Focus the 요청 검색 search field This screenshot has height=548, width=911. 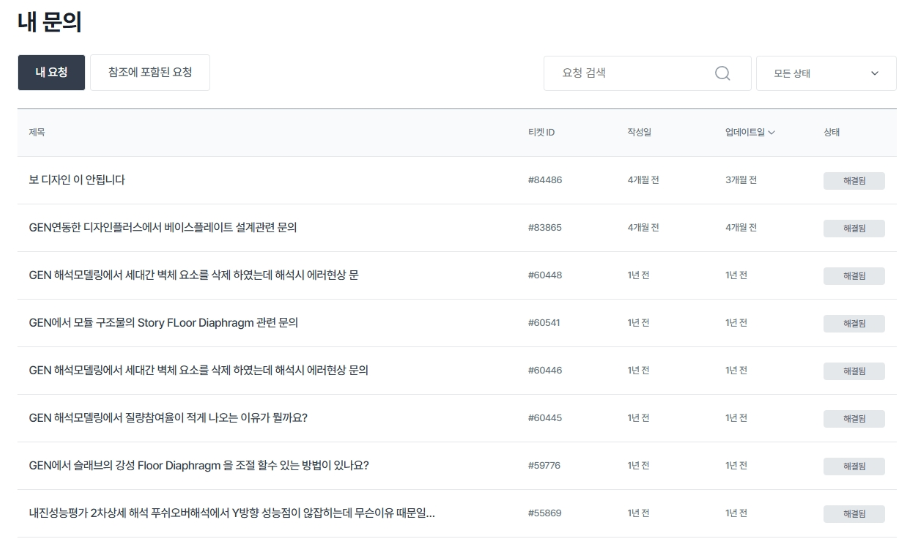[x=647, y=73]
